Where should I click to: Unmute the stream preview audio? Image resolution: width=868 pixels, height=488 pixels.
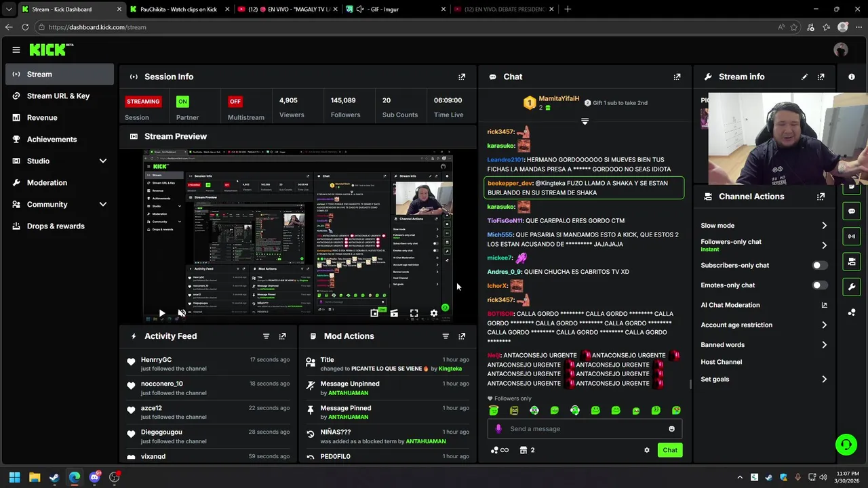click(x=182, y=313)
